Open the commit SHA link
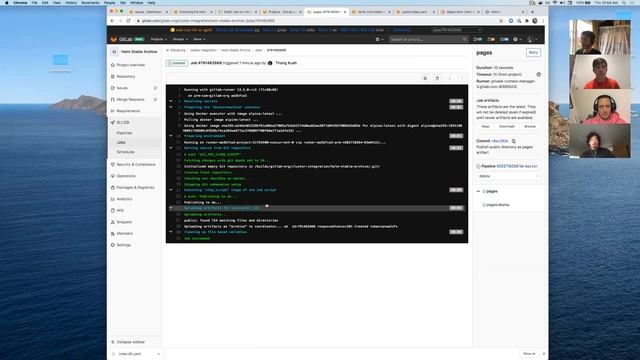The image size is (640, 360). click(x=500, y=141)
